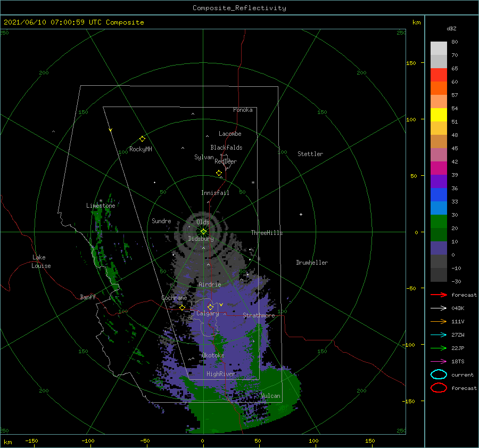479x448 pixels.
Task: Click the light gray 70–80 dBZ swatch
Action: pyautogui.click(x=439, y=48)
